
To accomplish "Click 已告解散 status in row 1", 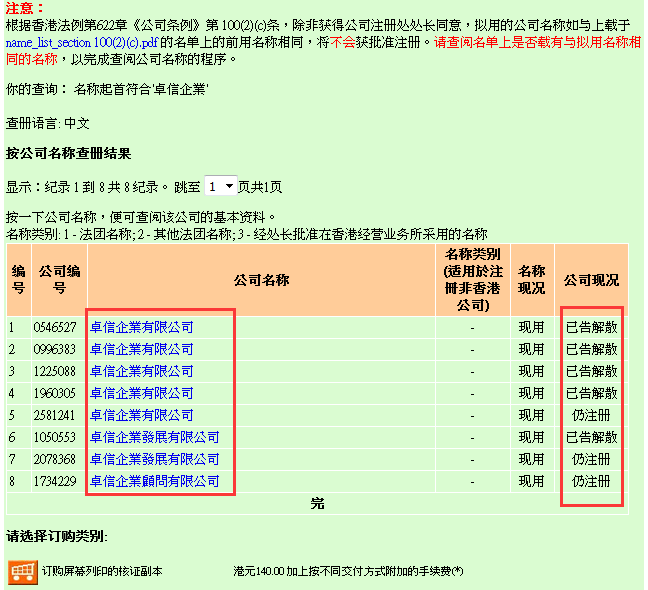I will (x=591, y=328).
